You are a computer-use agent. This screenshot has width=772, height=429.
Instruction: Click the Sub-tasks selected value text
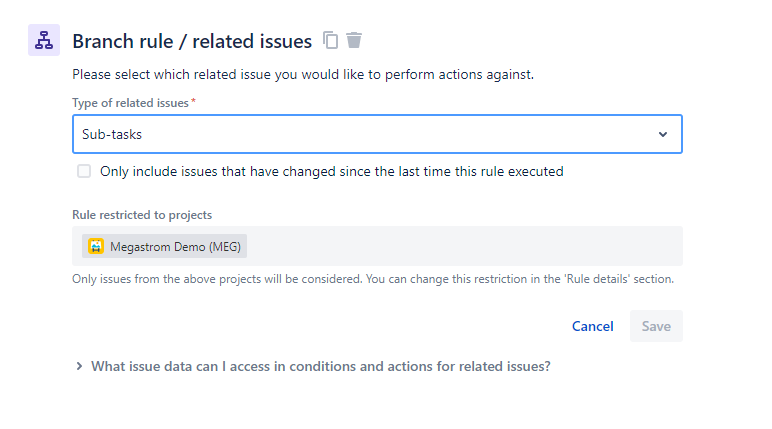[112, 134]
